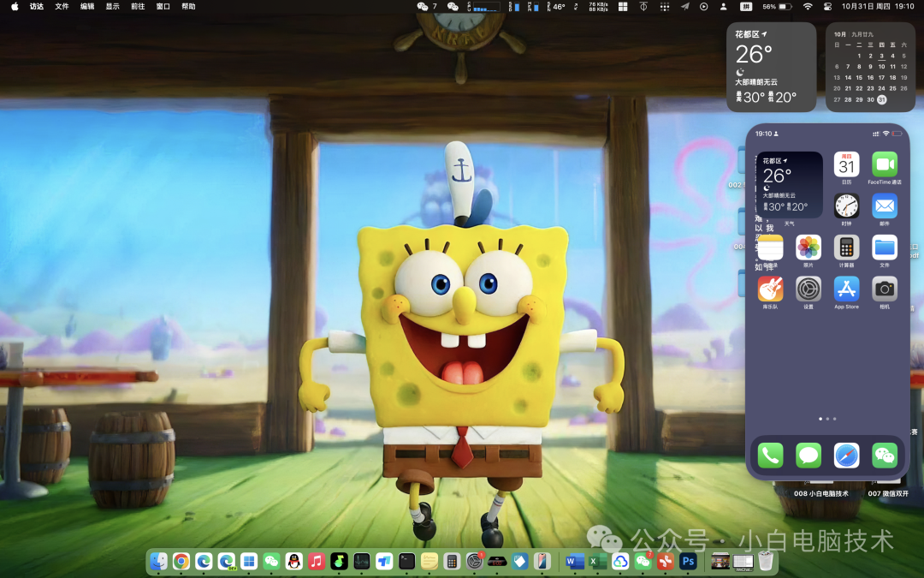This screenshot has width=924, height=578.
Task: Open the green WeChat icon beside QQ in Dock
Action: (271, 561)
